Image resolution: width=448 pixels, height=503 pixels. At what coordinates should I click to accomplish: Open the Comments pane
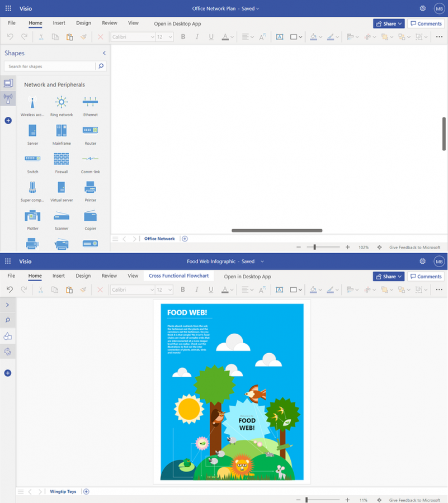pos(426,23)
